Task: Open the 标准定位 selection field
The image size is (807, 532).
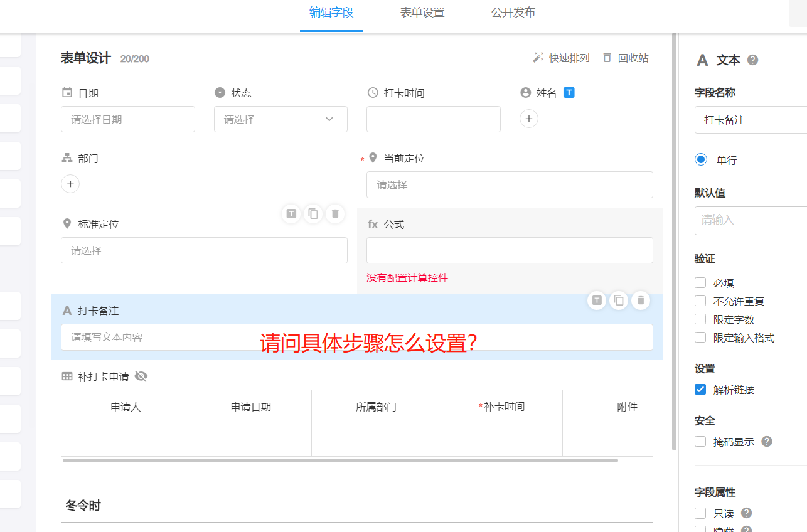Action: (204, 250)
